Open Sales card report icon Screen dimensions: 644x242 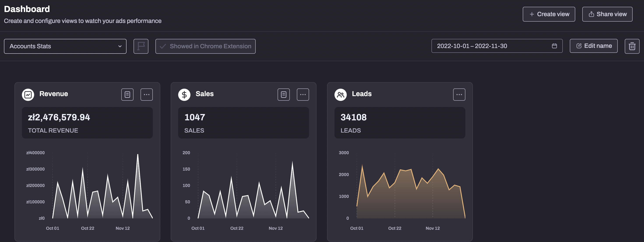click(283, 95)
